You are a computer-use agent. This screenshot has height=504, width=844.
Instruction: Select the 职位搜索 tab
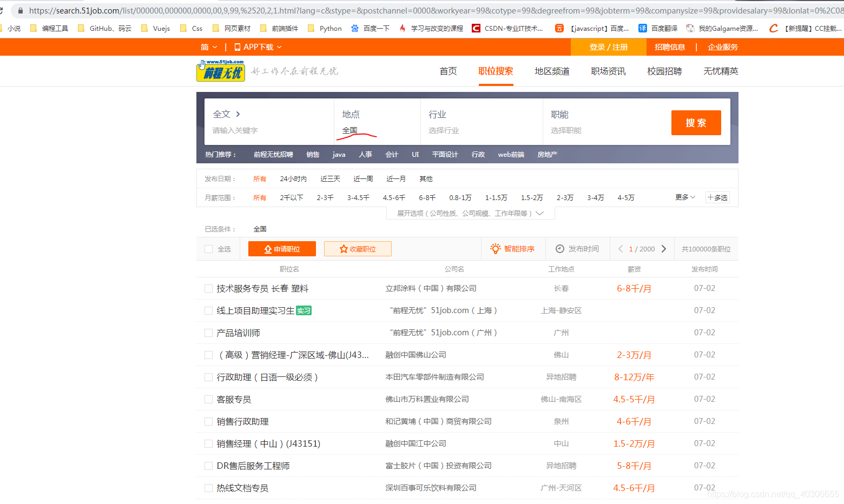(496, 71)
